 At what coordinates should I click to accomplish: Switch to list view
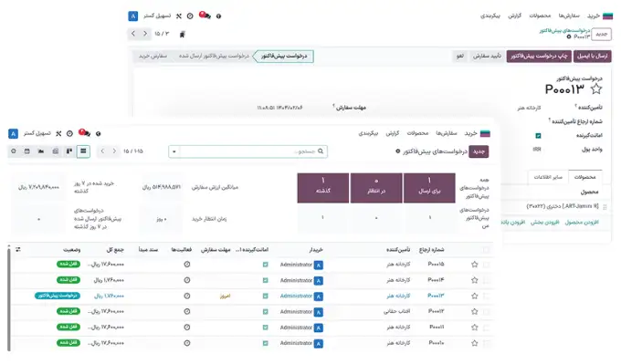point(83,151)
